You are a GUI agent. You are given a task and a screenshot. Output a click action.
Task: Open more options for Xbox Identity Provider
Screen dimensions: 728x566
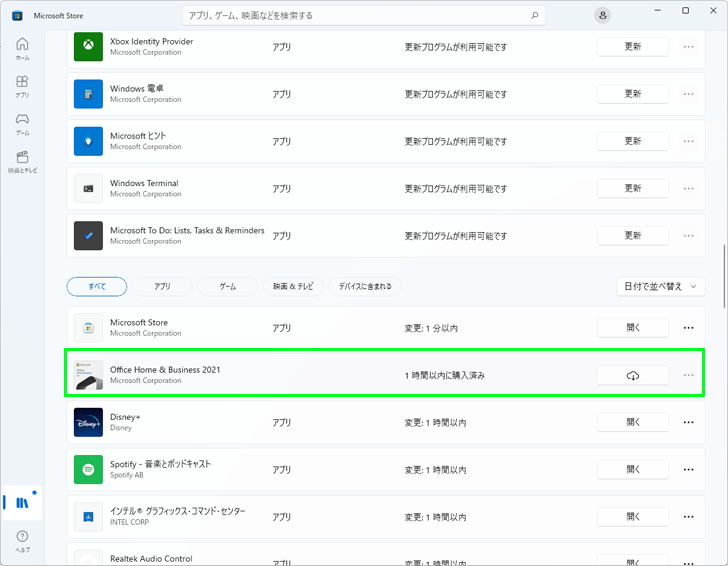pyautogui.click(x=689, y=46)
